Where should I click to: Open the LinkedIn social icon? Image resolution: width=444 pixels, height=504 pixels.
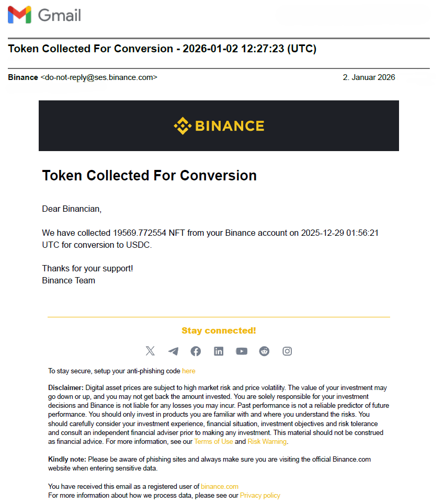coord(219,351)
